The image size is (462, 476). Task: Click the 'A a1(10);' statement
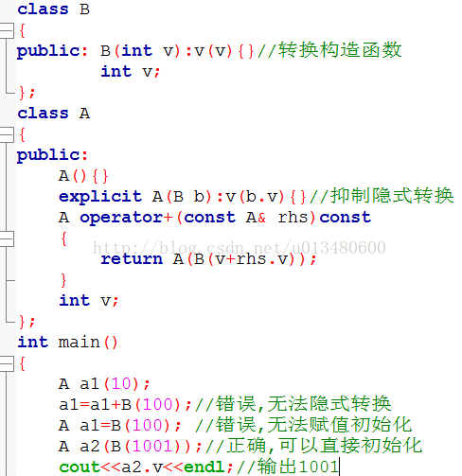coord(104,384)
